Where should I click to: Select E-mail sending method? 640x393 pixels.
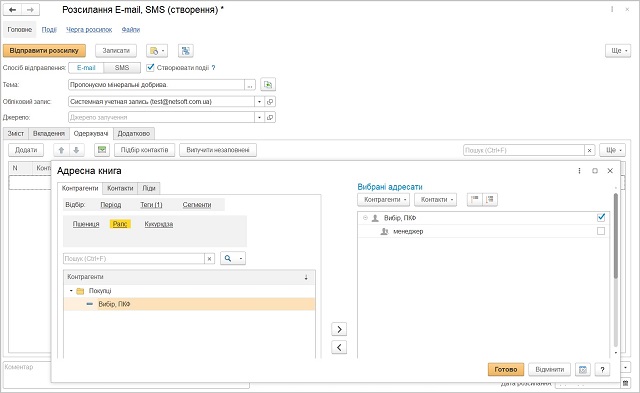86,68
